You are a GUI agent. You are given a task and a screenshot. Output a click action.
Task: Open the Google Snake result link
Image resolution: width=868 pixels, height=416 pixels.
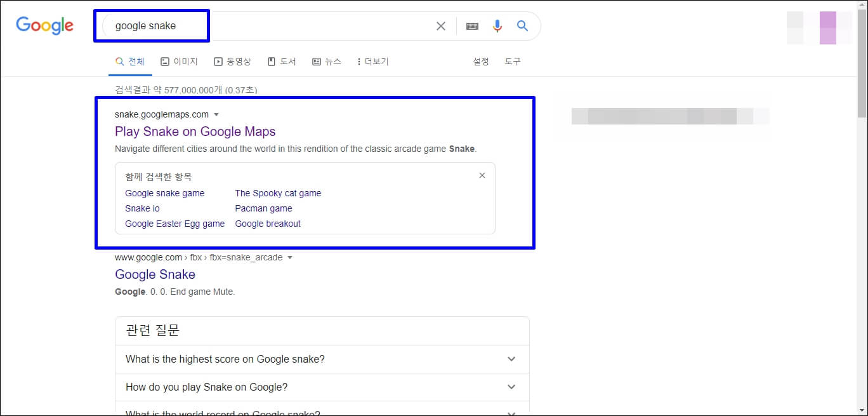coord(155,274)
